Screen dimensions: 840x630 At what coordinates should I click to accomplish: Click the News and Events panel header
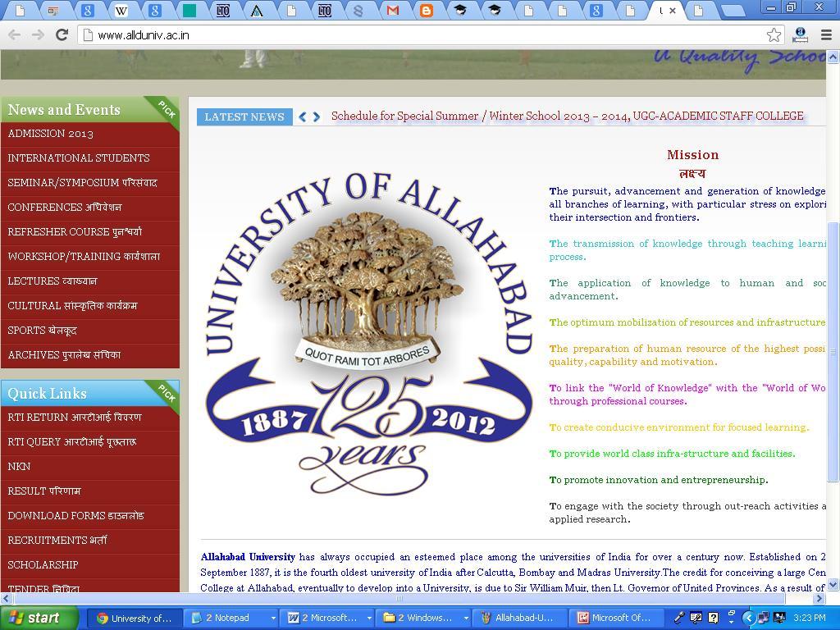click(90, 110)
